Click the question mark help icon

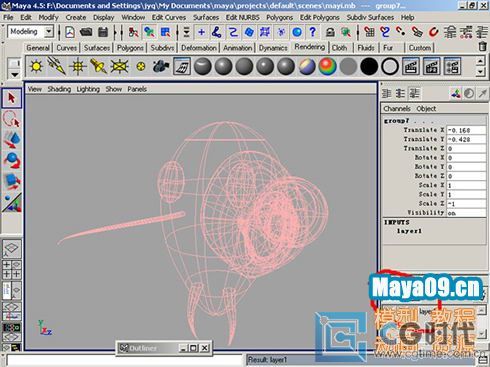[x=312, y=32]
